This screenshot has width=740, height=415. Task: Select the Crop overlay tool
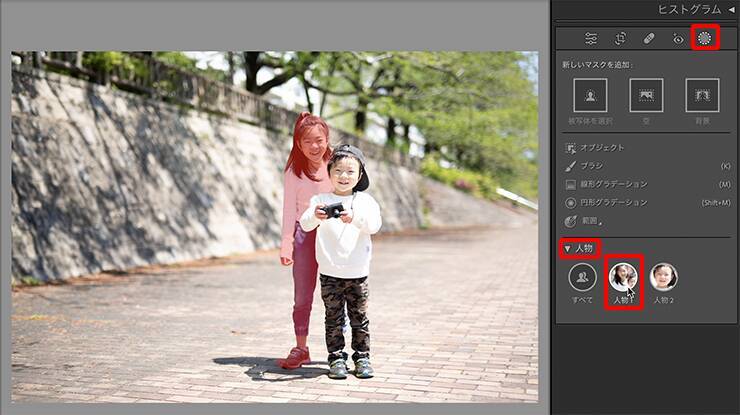point(620,39)
